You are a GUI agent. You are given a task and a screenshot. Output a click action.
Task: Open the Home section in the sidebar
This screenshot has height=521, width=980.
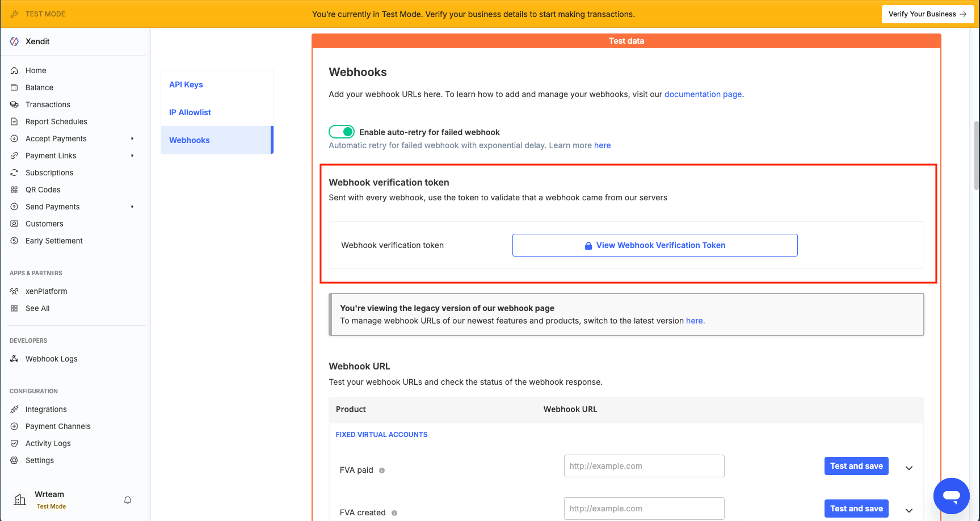(36, 70)
